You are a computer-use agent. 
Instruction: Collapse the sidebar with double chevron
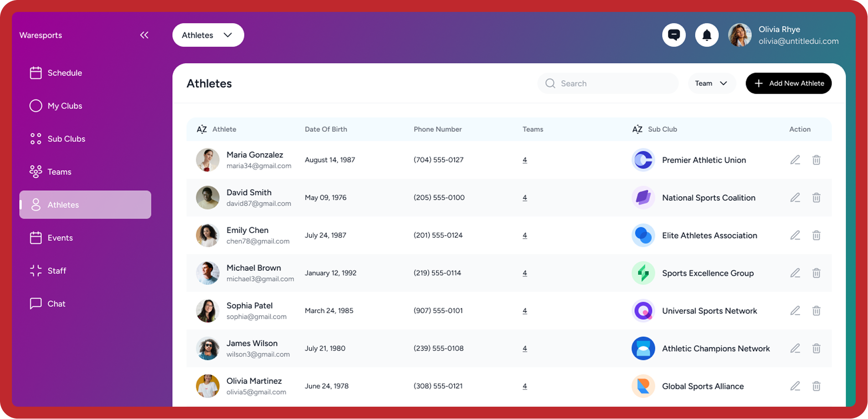(144, 35)
